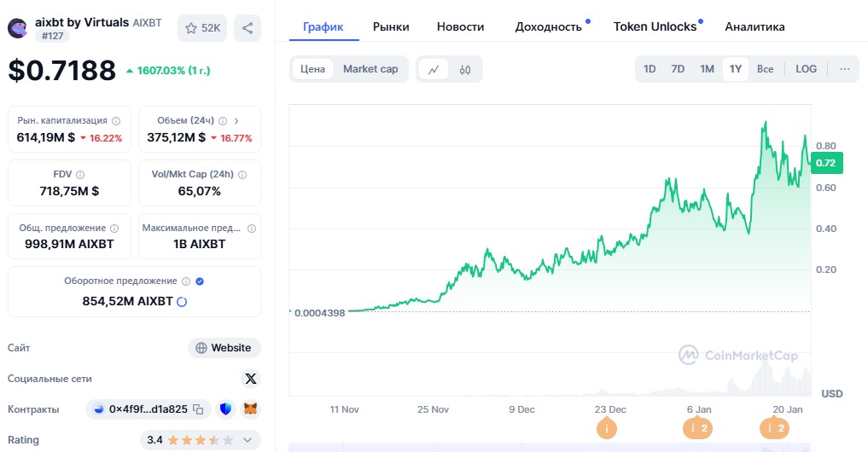Viewport: 868px width, 452px height.
Task: Click the 23 Dec event marker
Action: [x=607, y=429]
